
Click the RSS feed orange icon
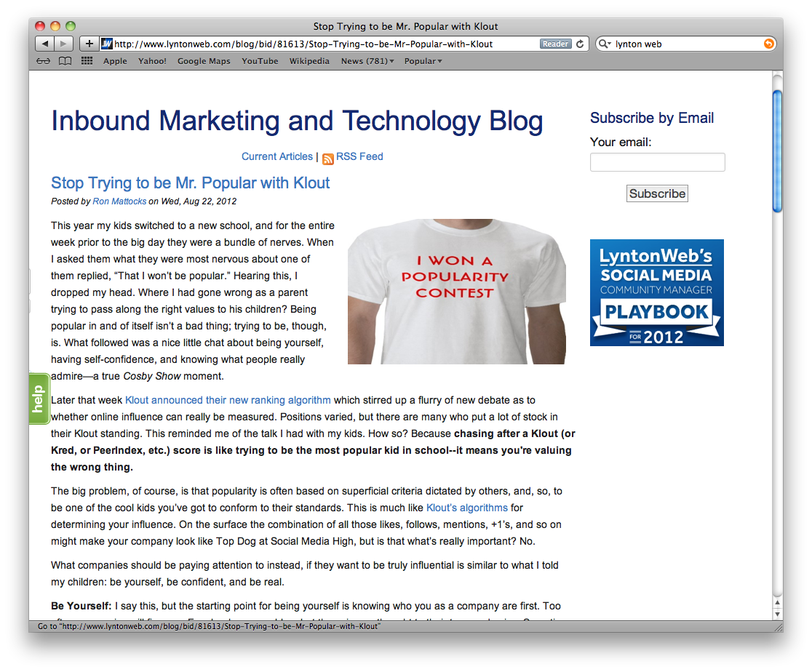[x=328, y=159]
